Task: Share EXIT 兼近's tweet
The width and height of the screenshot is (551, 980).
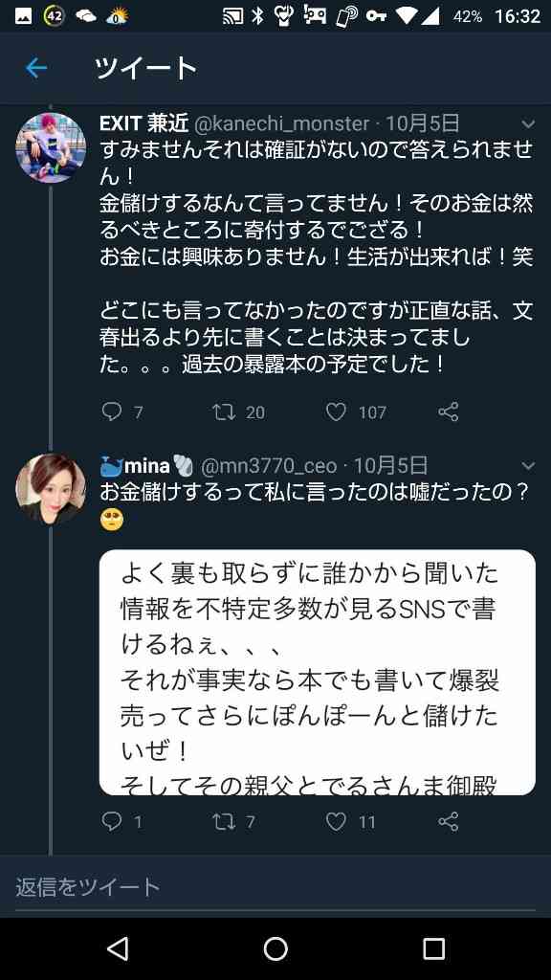Action: click(447, 412)
